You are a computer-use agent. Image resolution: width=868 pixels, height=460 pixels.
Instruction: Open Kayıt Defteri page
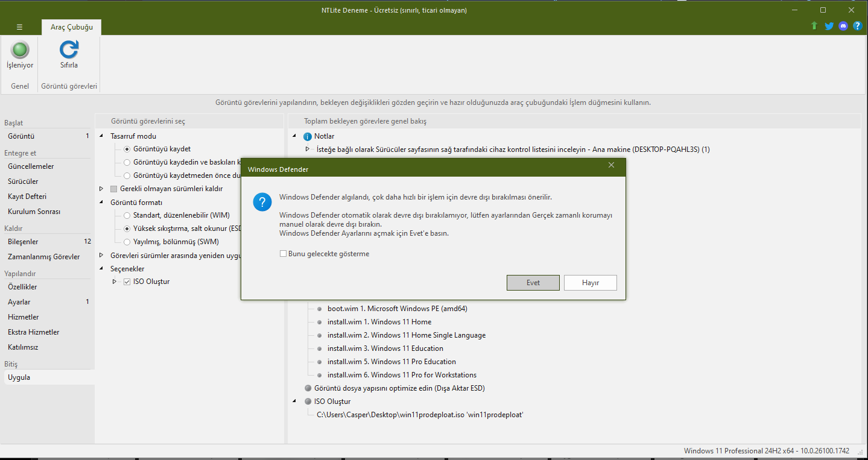(x=48, y=197)
